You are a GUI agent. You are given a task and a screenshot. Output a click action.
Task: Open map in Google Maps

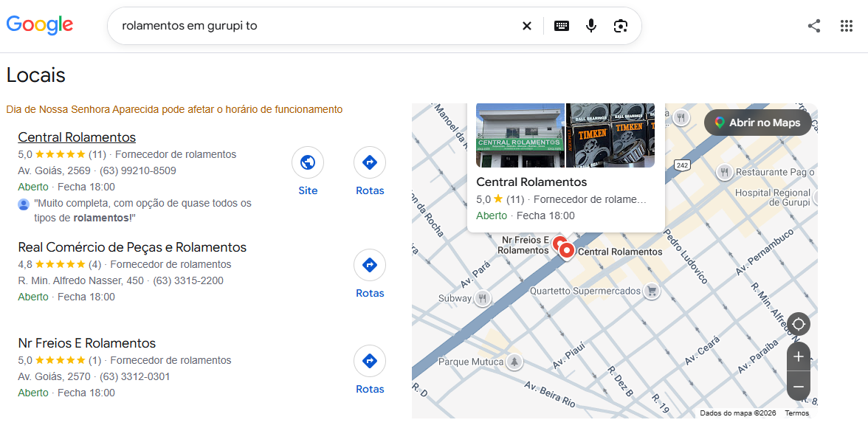point(757,123)
